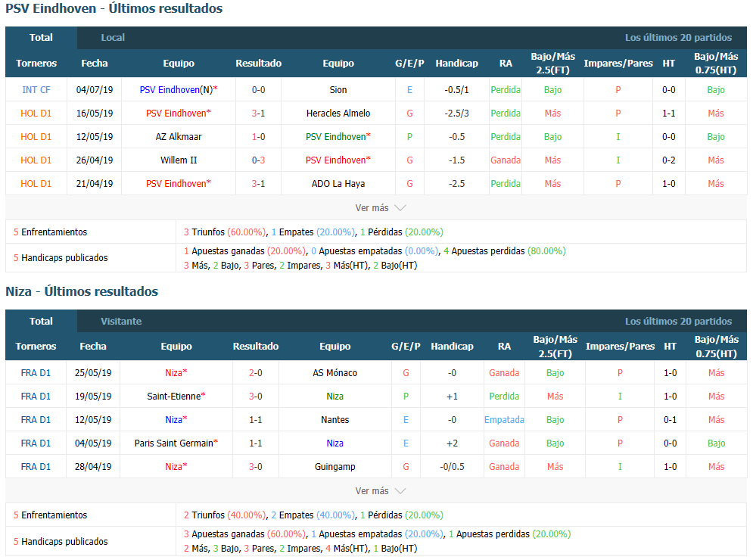Click the Torneros header in PSV Eindhoven table
The height and width of the screenshot is (560, 753).
pyautogui.click(x=36, y=64)
